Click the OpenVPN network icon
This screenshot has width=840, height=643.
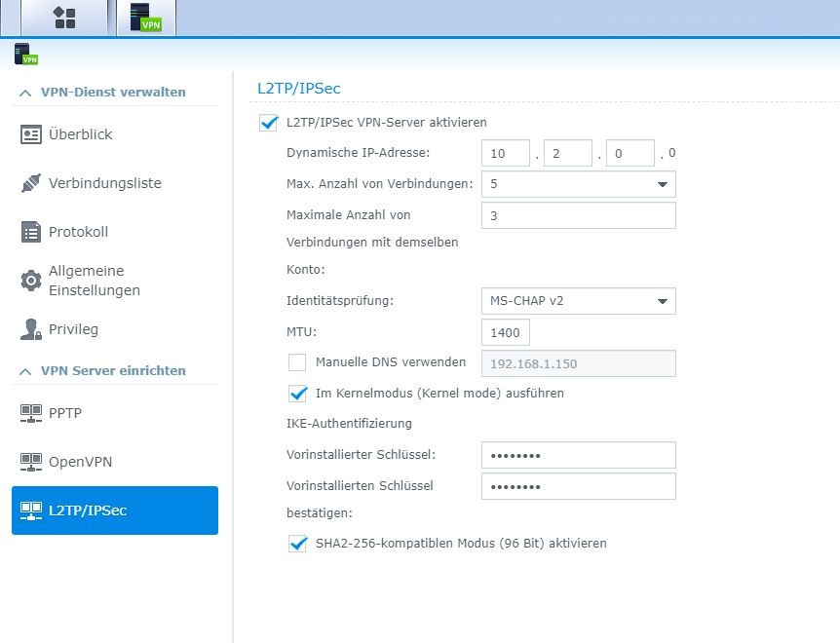click(x=31, y=462)
